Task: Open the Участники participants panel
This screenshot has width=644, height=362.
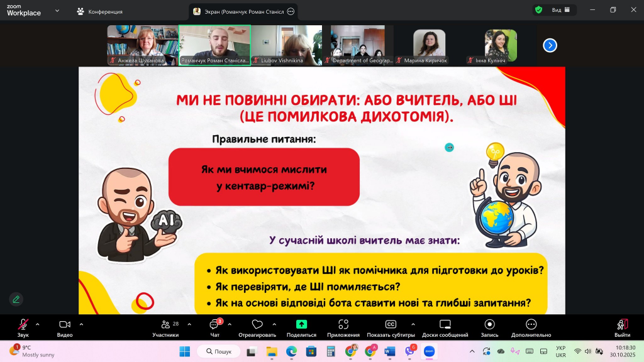Action: (x=165, y=325)
